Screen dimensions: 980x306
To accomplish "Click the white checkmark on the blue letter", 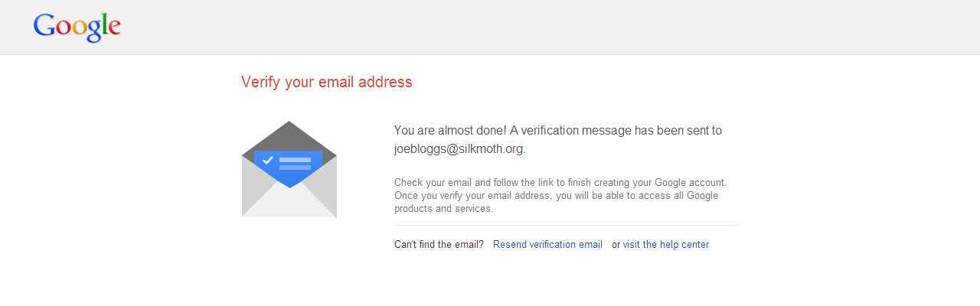I will pos(267,161).
